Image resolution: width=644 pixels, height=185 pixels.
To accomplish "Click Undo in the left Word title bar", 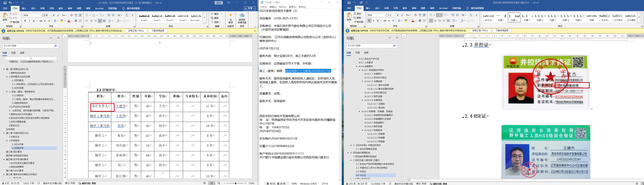I will coord(10,3).
